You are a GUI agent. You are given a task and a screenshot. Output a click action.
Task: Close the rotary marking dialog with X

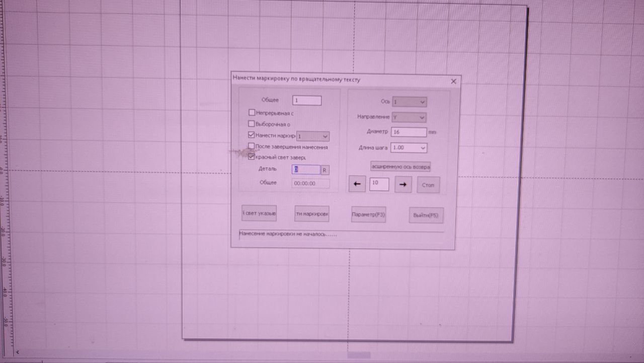(x=453, y=81)
